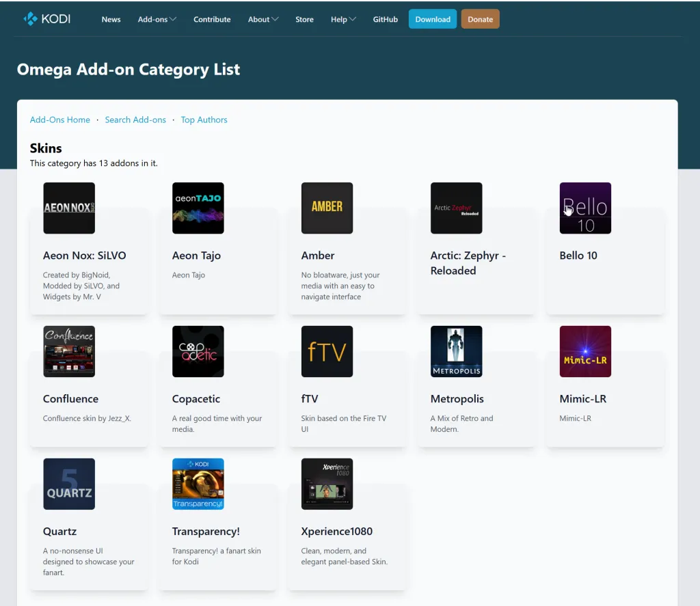Click 'This category has 13 addons' text
This screenshot has width=700, height=606.
pos(94,163)
